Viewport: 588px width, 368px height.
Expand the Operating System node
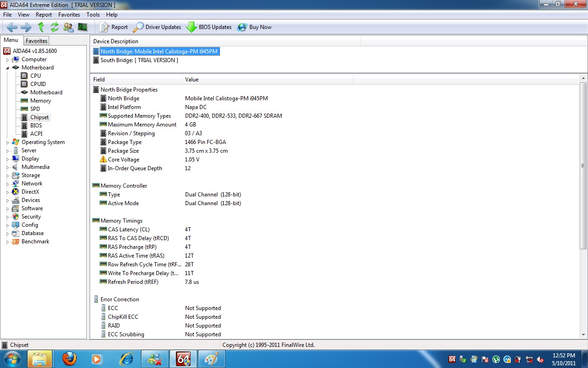pos(7,143)
